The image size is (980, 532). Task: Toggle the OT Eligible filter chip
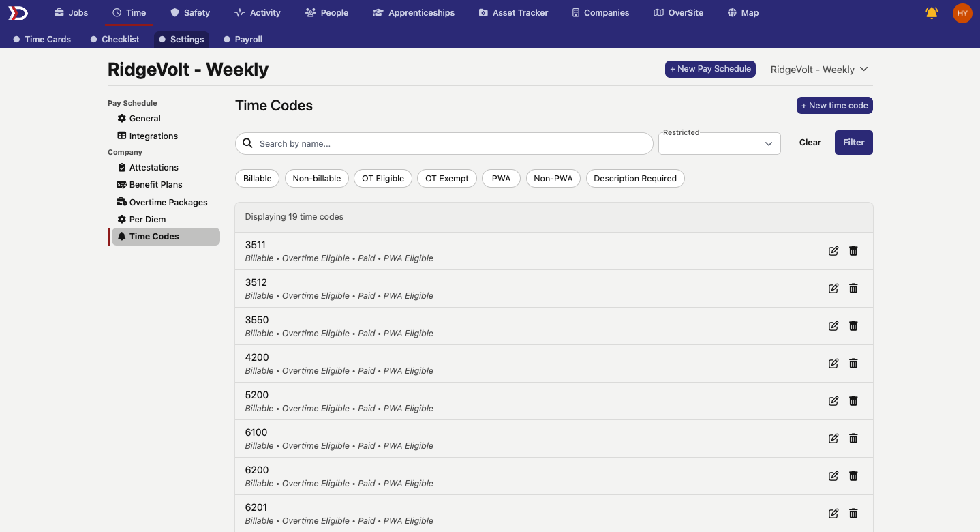click(383, 179)
